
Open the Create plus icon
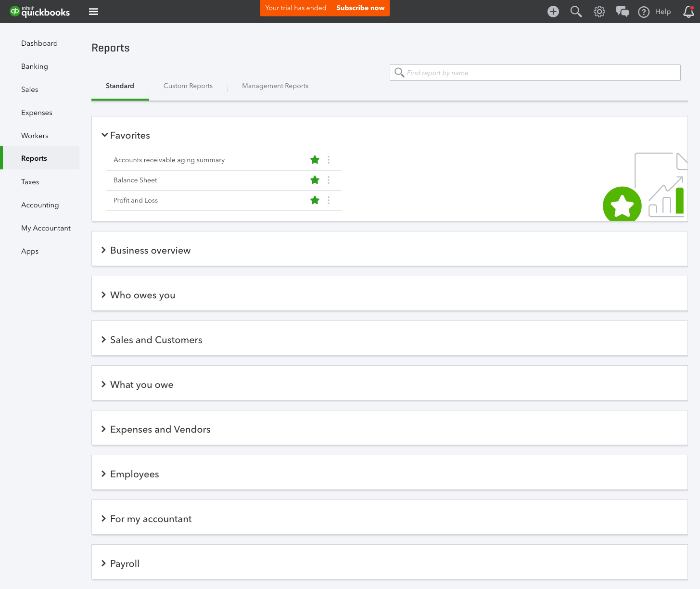[553, 12]
